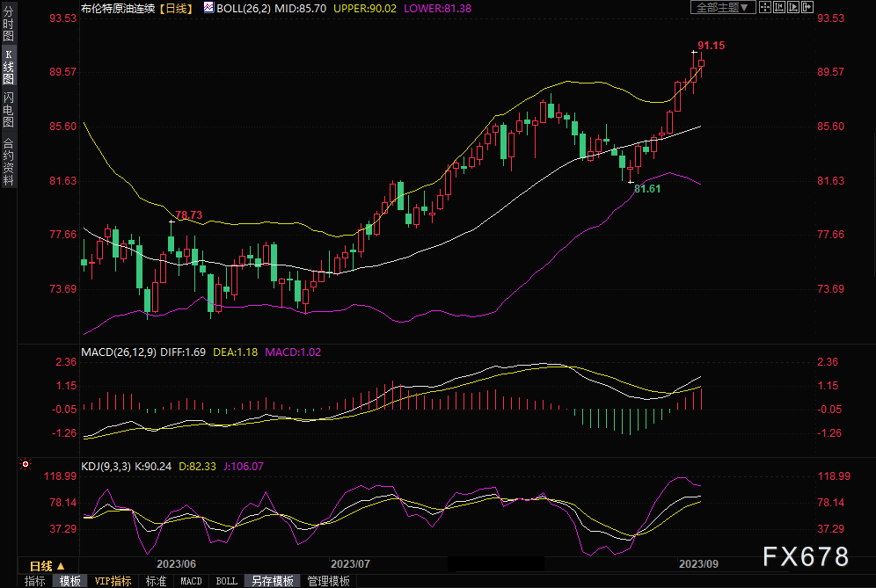Click the 2023/09 date on time axis

698,564
